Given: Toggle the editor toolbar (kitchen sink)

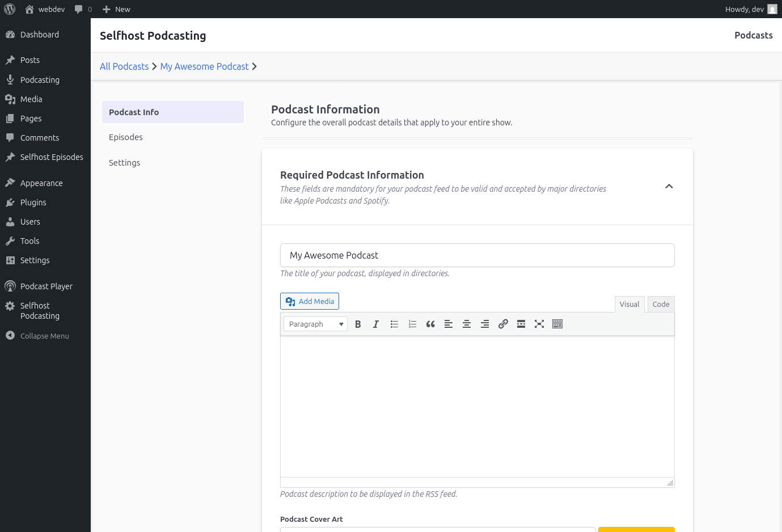Looking at the screenshot, I should pyautogui.click(x=557, y=324).
